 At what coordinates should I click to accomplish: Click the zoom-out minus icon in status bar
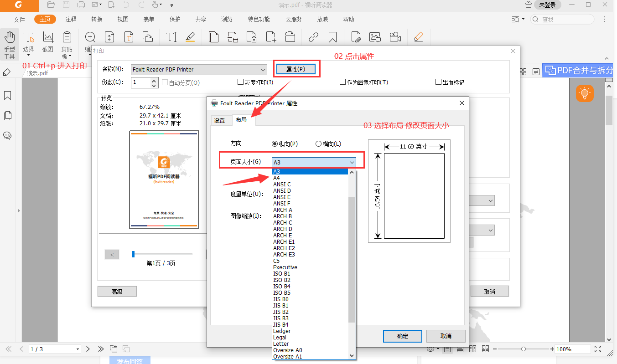[x=494, y=349]
